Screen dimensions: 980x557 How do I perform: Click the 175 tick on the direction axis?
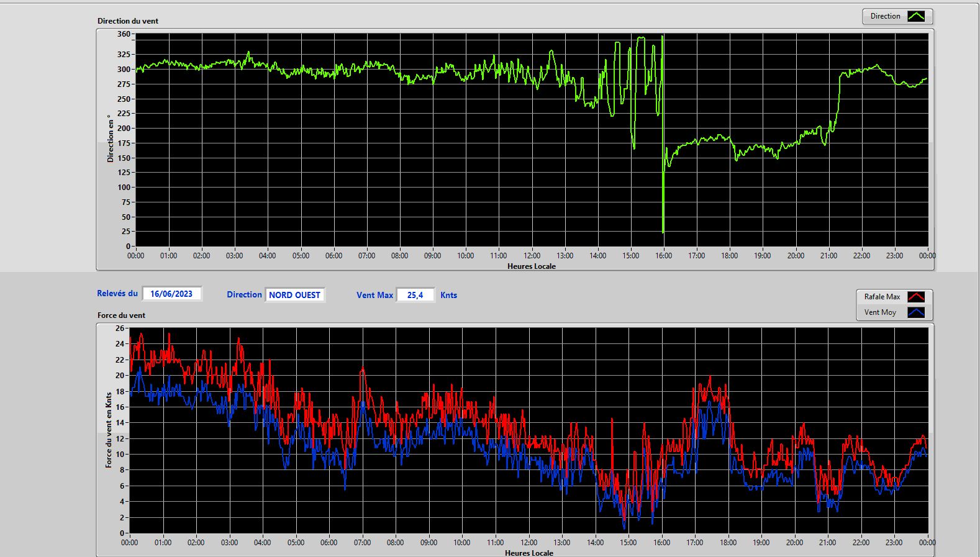(x=124, y=143)
